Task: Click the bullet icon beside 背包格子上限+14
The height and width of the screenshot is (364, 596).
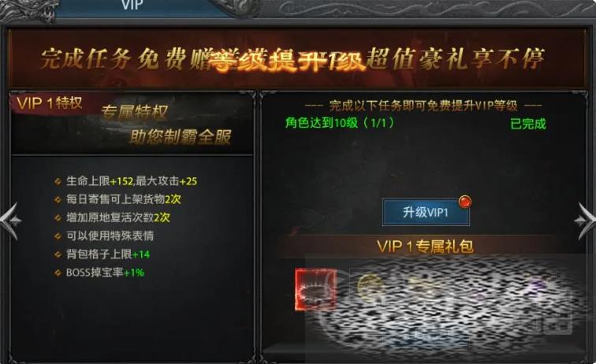Action: pos(58,254)
